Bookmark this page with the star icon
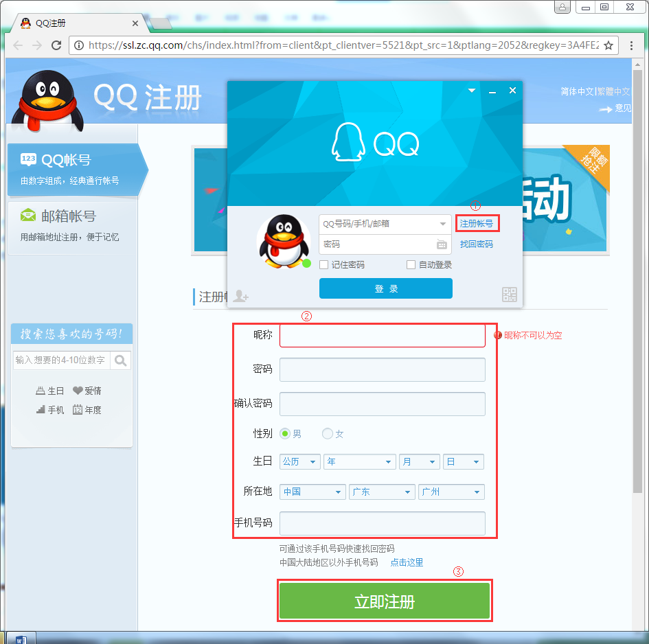 [608, 45]
